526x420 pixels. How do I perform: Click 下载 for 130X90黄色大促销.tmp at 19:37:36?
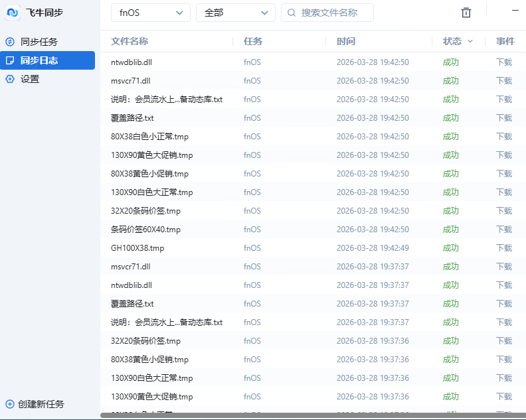coord(504,397)
